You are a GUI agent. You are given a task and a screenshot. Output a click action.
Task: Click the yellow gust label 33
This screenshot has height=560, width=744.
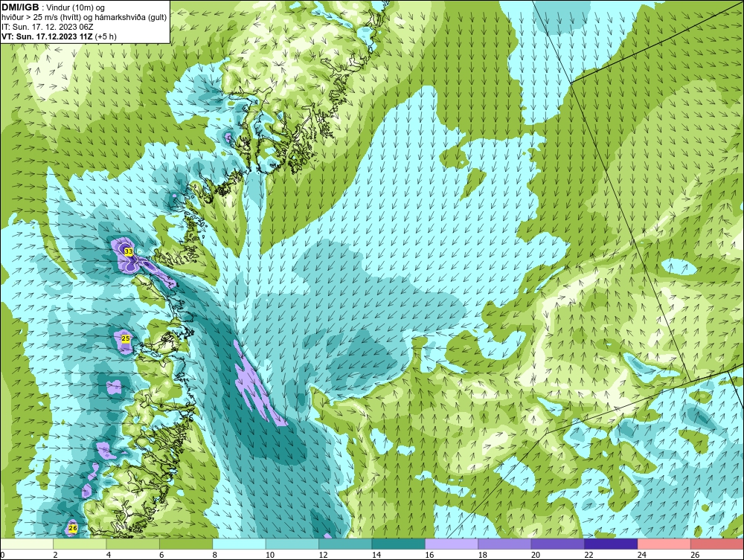[x=129, y=252]
